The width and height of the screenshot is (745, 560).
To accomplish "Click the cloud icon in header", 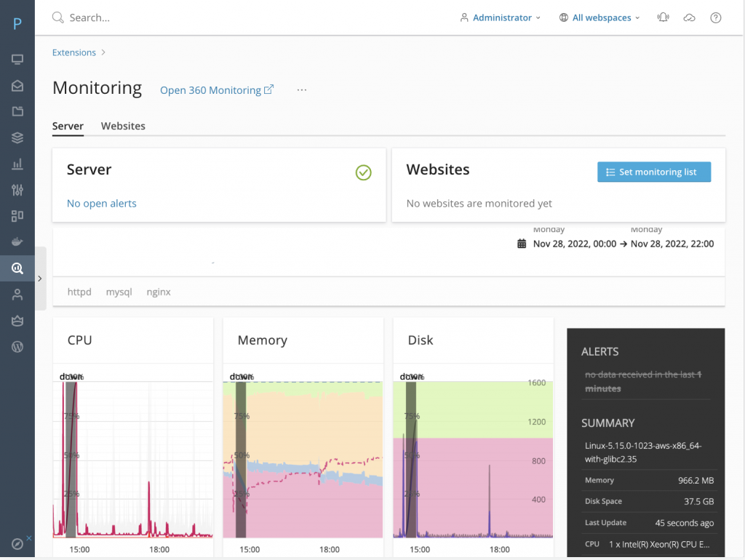I will pyautogui.click(x=689, y=17).
